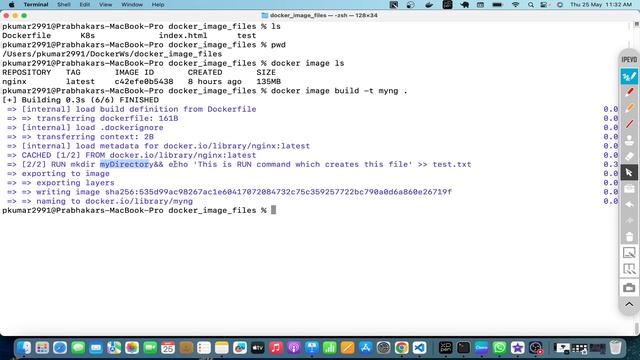The width and height of the screenshot is (640, 360).
Task: Click the multi-region capture icon in IPEVO toolbar
Action: click(629, 269)
